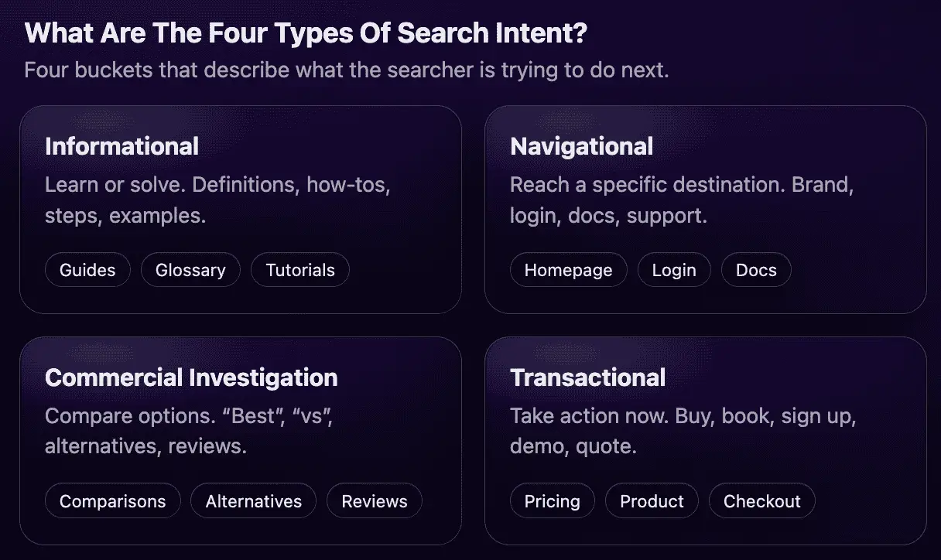The height and width of the screenshot is (560, 941).
Task: Select the Alternatives pill
Action: tap(253, 501)
